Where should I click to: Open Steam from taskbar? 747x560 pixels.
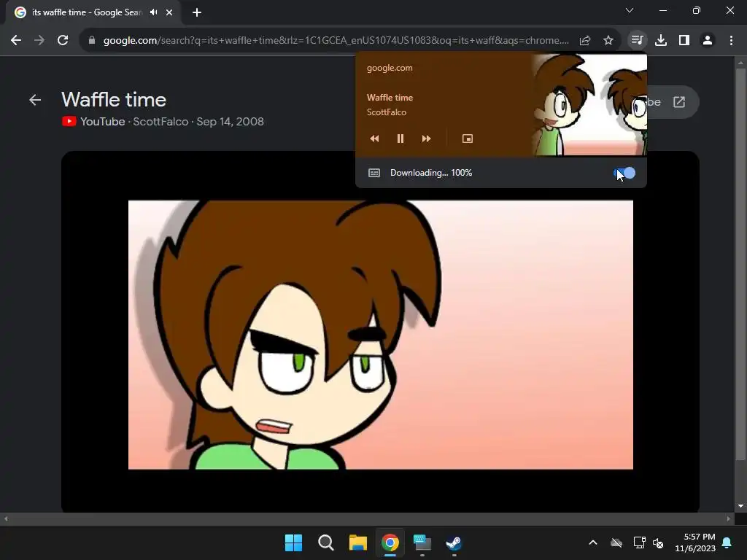(x=454, y=542)
